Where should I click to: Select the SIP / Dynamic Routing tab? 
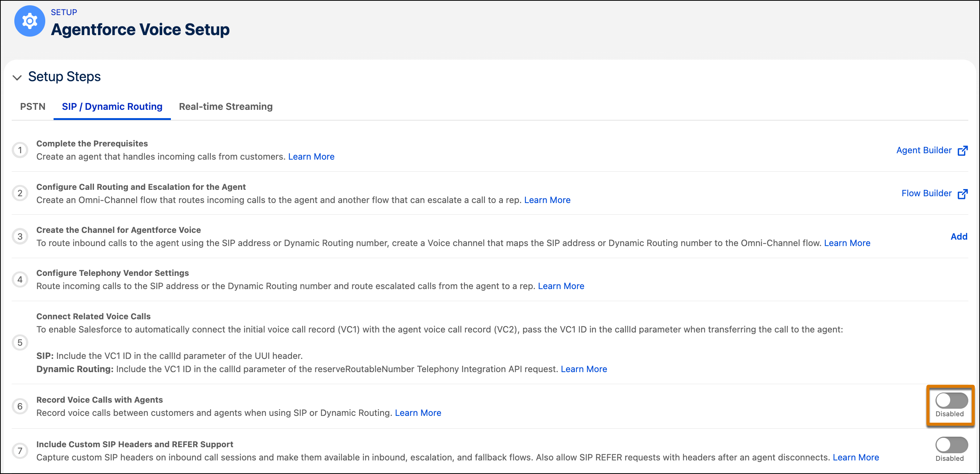tap(112, 106)
